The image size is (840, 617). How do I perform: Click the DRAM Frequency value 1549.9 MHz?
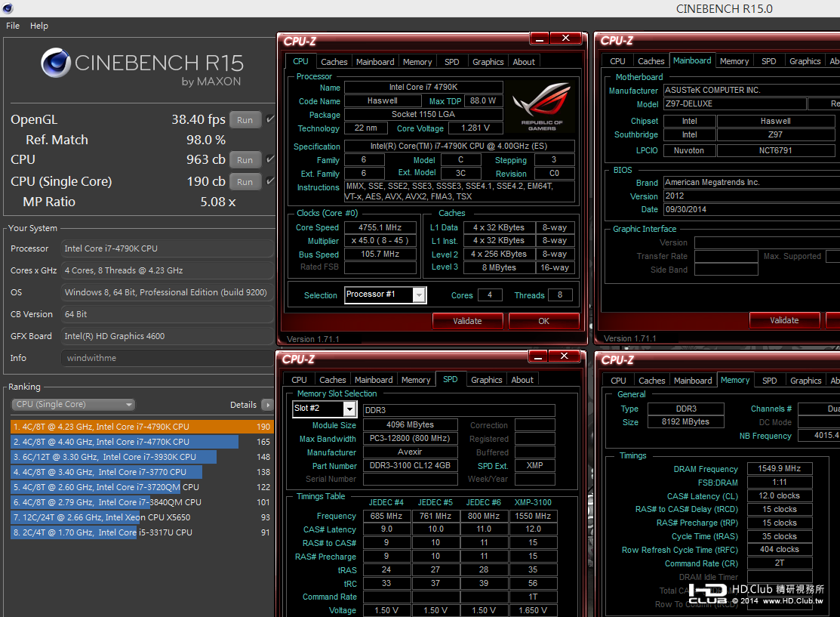pos(780,468)
